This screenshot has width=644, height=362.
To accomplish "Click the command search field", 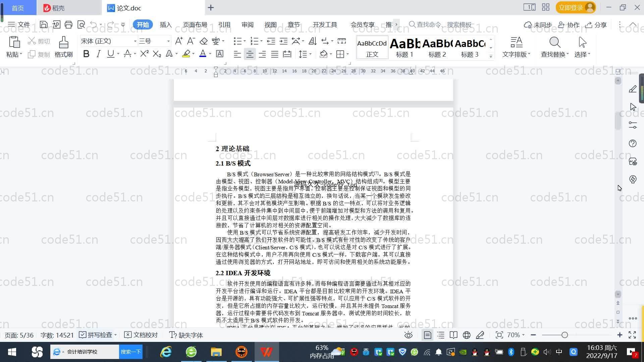I will [440, 24].
